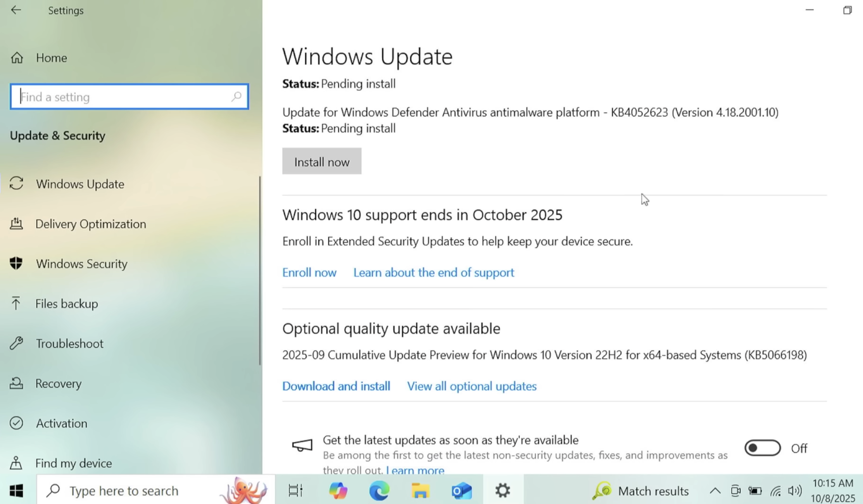Open Delivery Optimization section
863x504 pixels.
90,224
